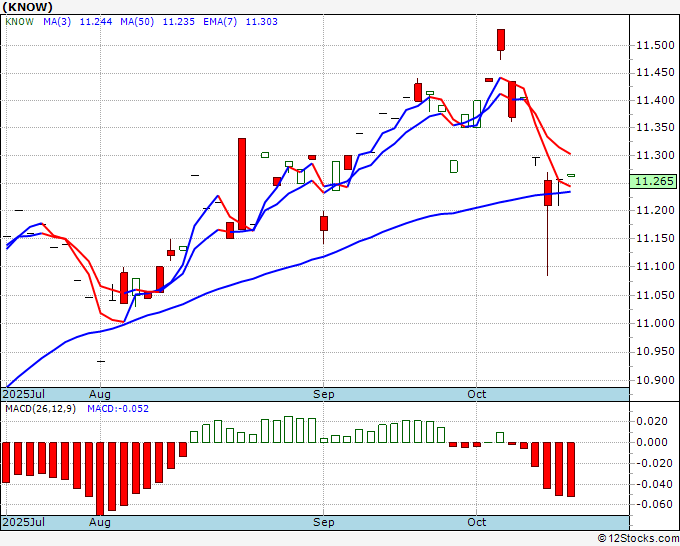Click the 11.200 price axis label
This screenshot has width=680, height=546.
tap(655, 210)
